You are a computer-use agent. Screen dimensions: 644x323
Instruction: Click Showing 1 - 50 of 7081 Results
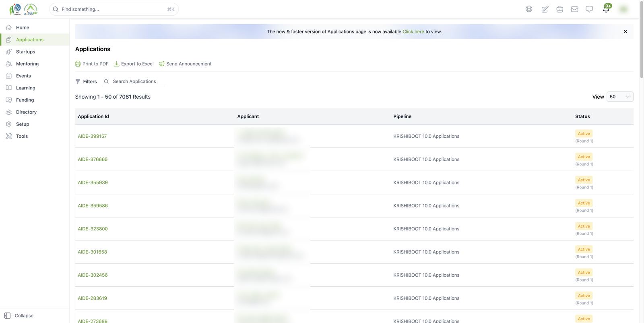tap(113, 97)
